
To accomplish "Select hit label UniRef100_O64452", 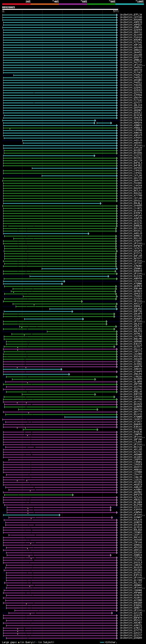I will coord(131,52).
